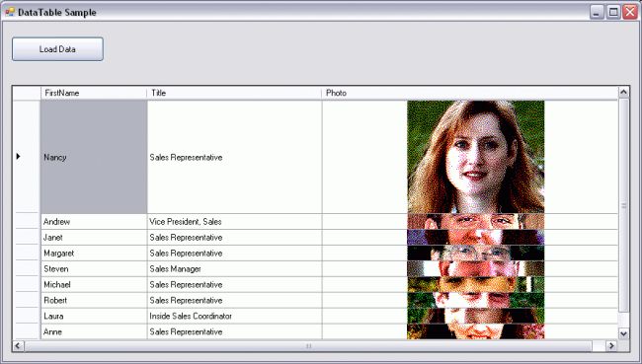Viewport: 642px width, 364px height.
Task: Select the Nancy first name cell
Action: (x=94, y=157)
